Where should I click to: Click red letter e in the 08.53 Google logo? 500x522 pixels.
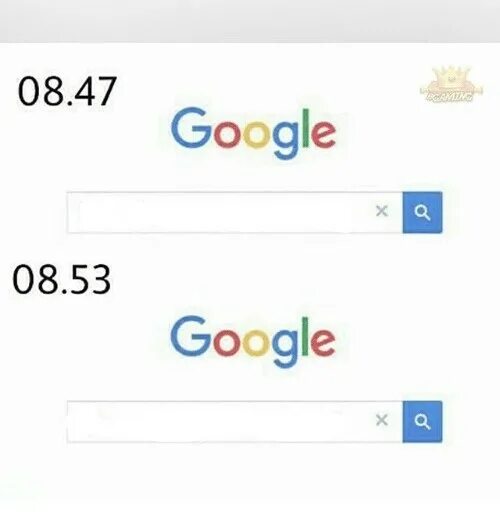coord(323,343)
